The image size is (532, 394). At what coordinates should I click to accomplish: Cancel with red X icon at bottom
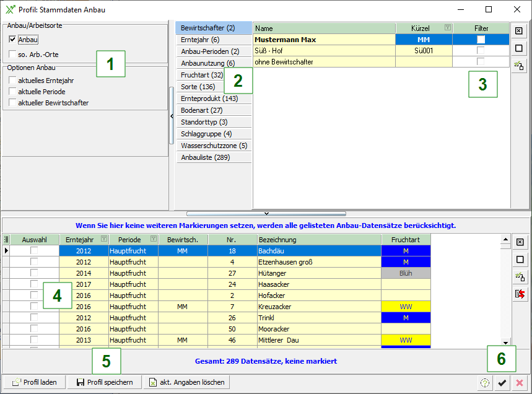[520, 383]
